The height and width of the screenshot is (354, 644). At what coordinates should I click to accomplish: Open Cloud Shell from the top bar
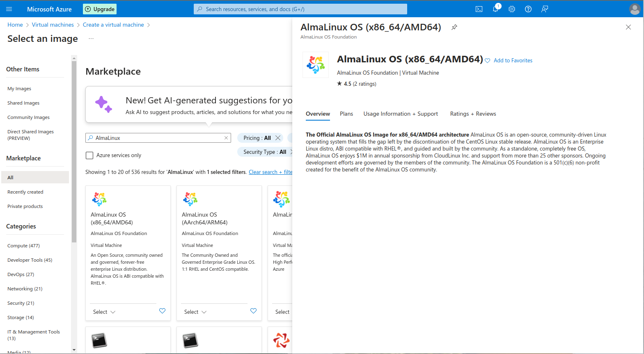tap(479, 9)
